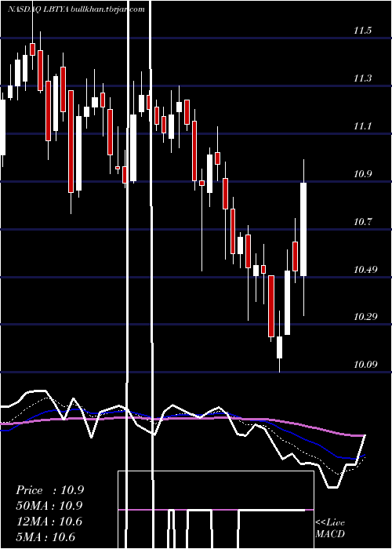The height and width of the screenshot is (549, 392).
Task: Click the 11.3 price axis label
Action: coord(362,78)
